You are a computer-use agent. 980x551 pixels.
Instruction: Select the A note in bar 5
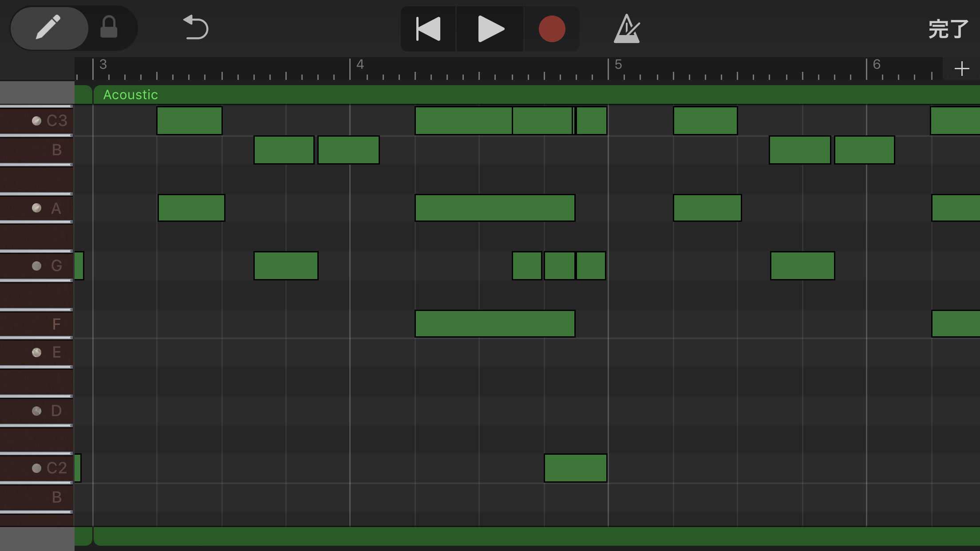coord(707,208)
